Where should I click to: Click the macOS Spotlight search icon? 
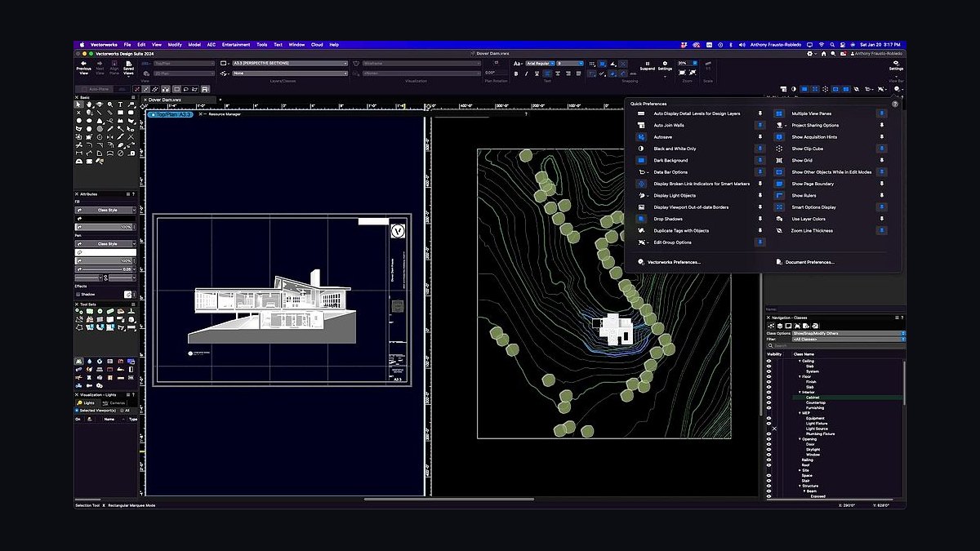pos(832,44)
